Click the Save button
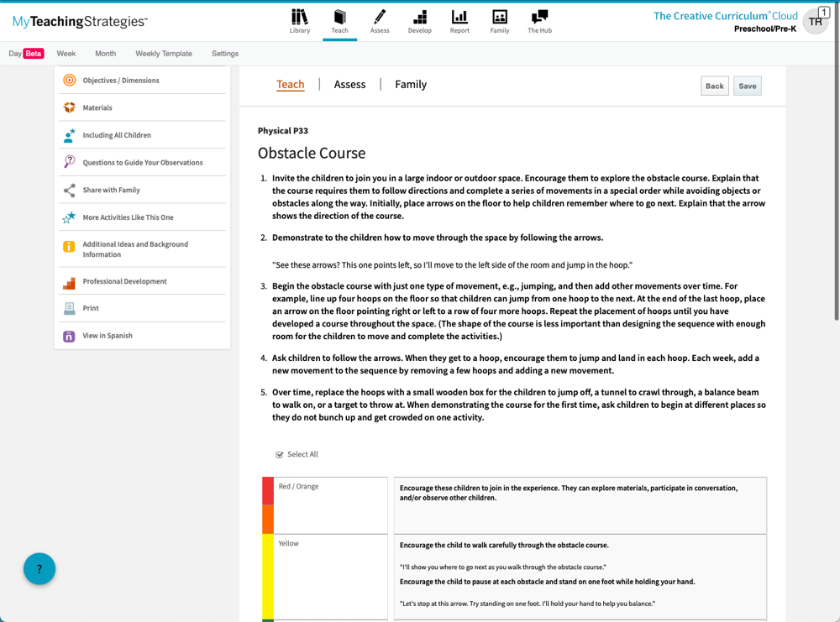 coord(747,86)
